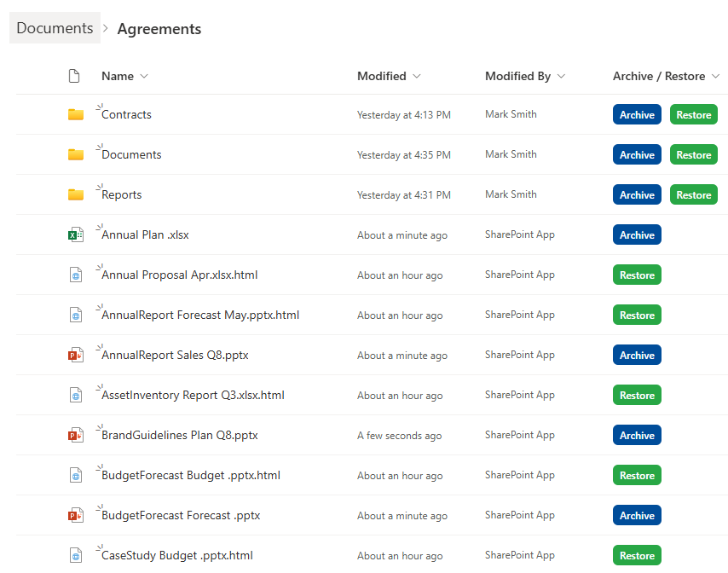Open the Modified column dropdown
Viewport: 728px width, 573px height.
point(417,76)
